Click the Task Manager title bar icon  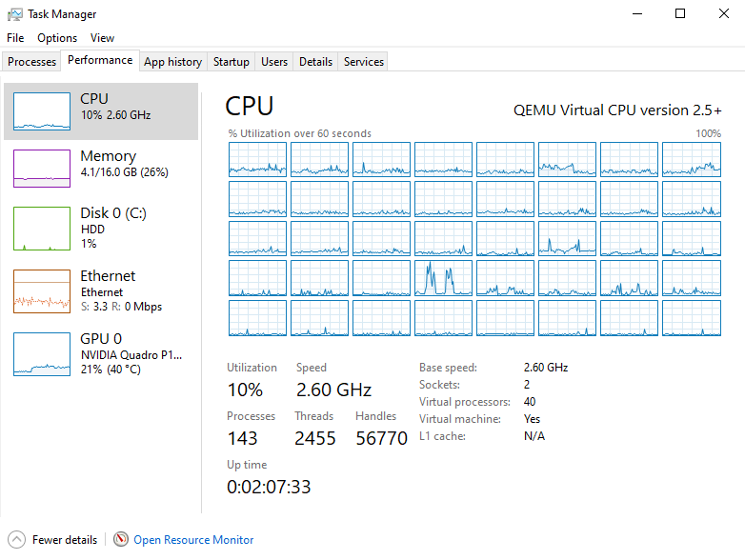(x=14, y=14)
